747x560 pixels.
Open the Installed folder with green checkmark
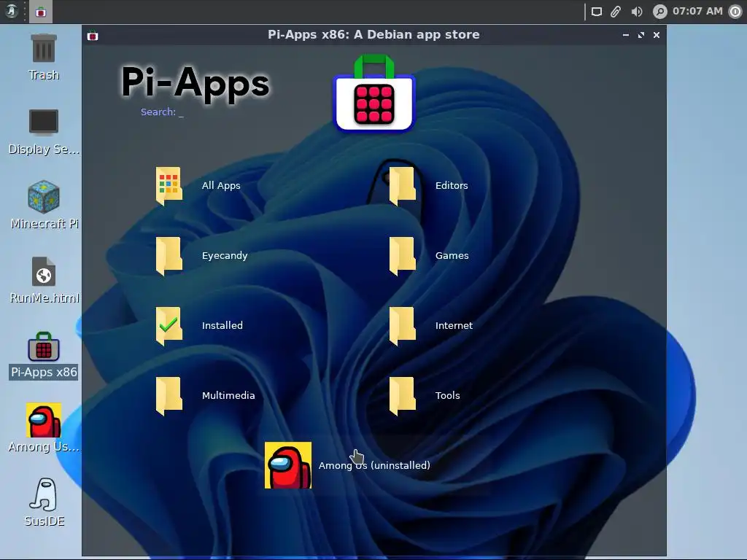[169, 326]
